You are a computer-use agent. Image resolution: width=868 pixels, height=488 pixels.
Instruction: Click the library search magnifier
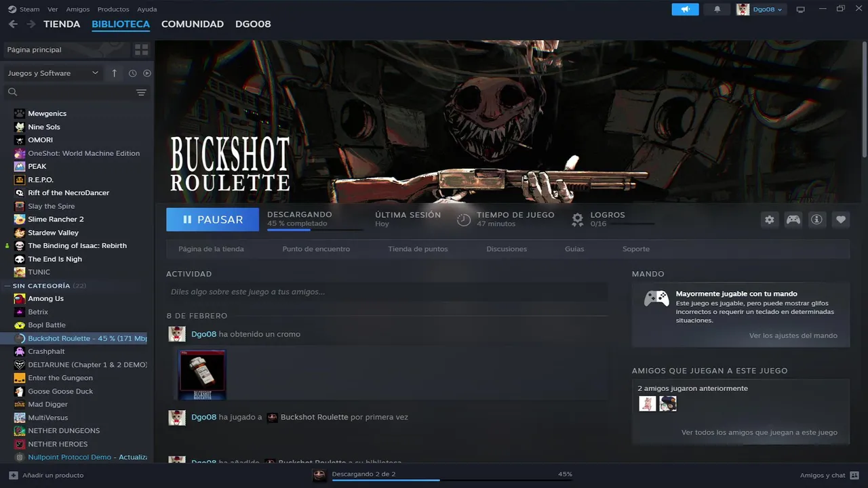point(13,92)
